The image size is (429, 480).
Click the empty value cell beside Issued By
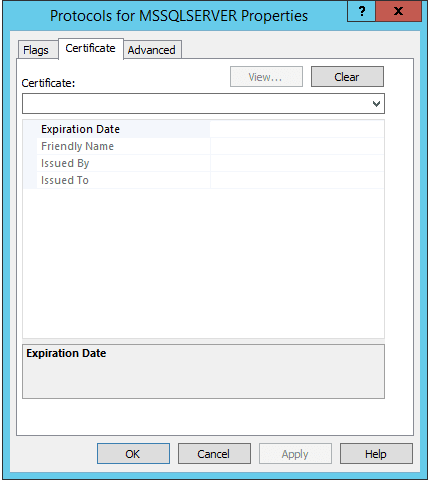[297, 163]
